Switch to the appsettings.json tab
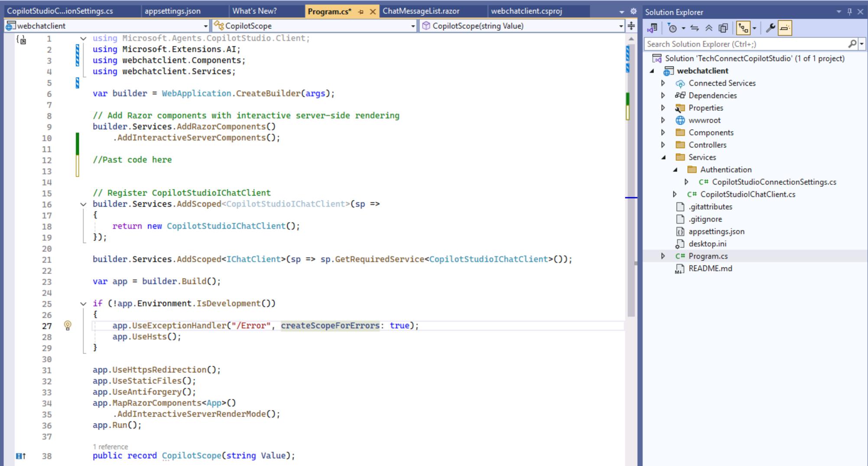 click(x=172, y=11)
